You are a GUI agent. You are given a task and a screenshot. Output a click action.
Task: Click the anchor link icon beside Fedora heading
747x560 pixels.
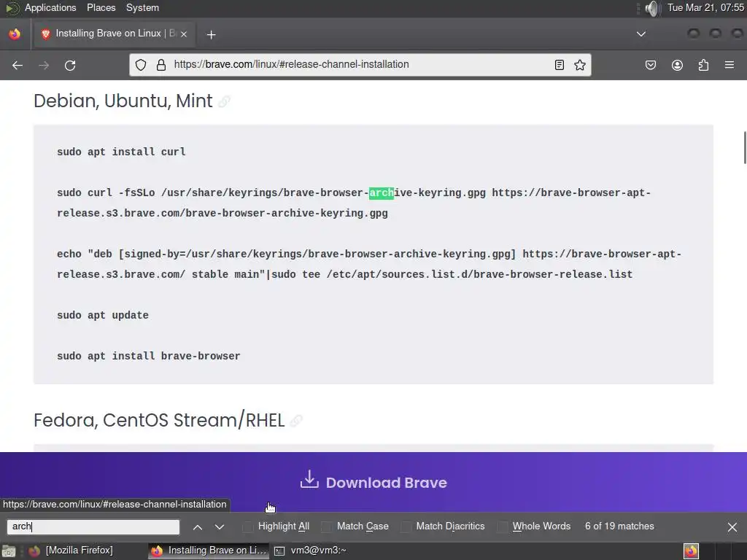(x=296, y=421)
